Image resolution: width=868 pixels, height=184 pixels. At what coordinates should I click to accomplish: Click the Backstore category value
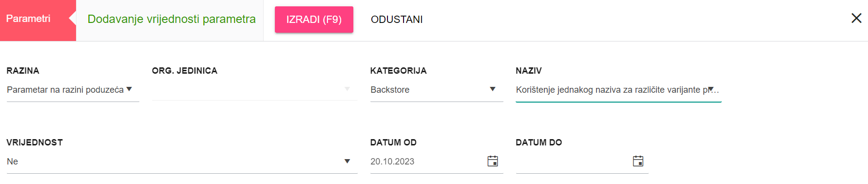click(390, 90)
